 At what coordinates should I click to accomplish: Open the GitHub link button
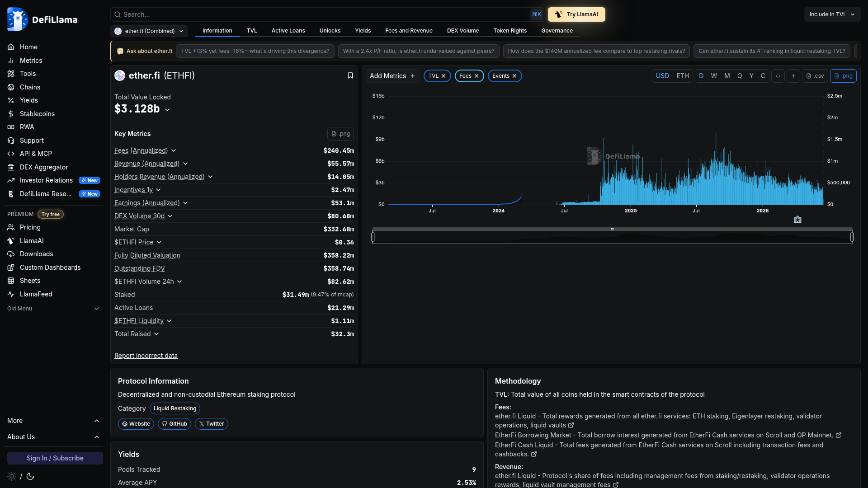coord(175,424)
